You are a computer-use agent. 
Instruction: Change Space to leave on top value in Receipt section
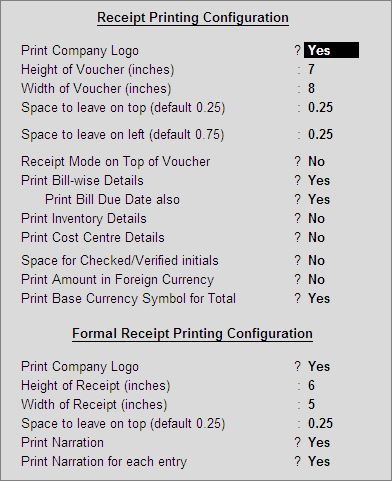coord(320,108)
